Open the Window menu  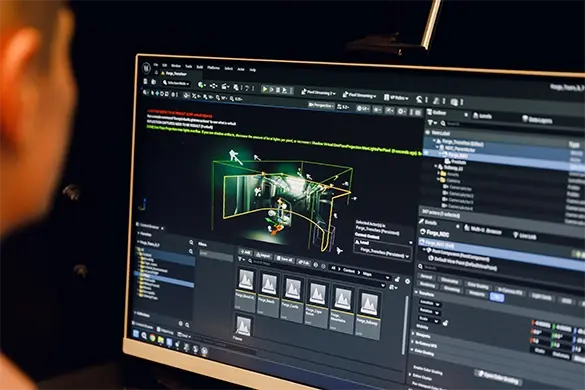point(176,66)
